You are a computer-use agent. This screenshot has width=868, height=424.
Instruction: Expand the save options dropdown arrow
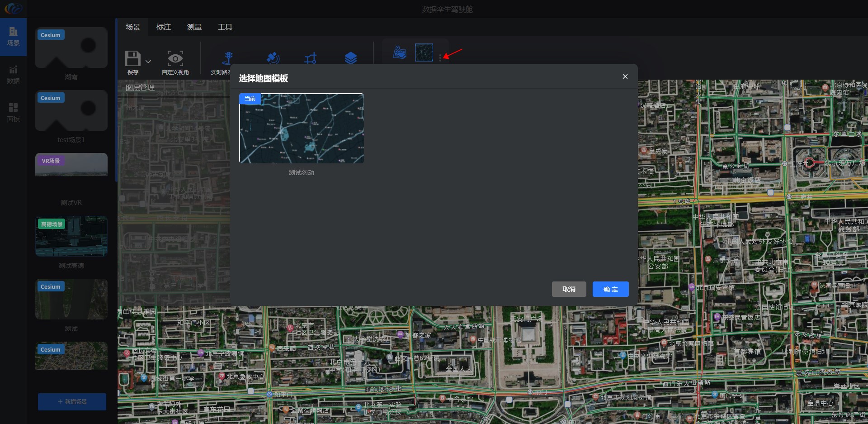148,61
